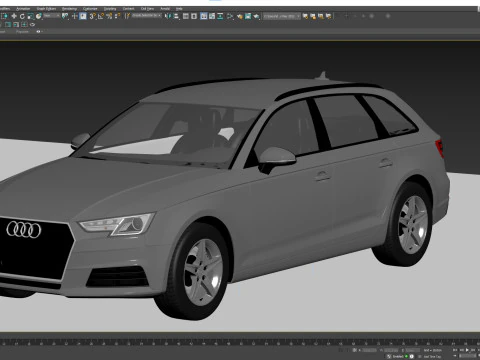Viewport: 480px width, 360px height.
Task: Open the Scripting menu
Action: [110, 9]
